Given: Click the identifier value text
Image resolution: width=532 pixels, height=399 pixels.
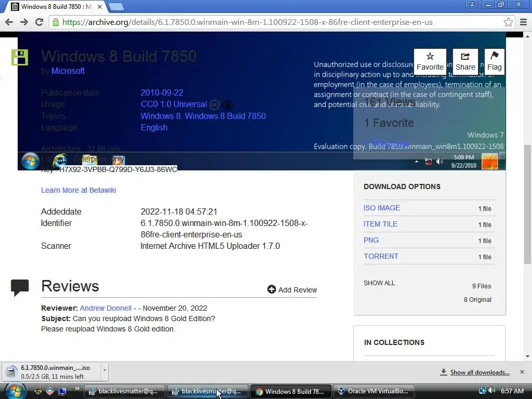Looking at the screenshot, I should coord(224,229).
